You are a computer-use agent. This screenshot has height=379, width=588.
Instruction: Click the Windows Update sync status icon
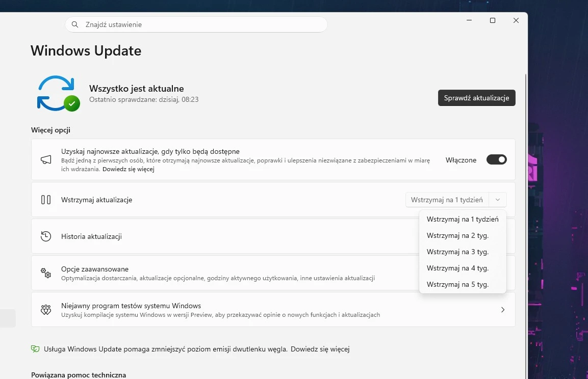59,94
